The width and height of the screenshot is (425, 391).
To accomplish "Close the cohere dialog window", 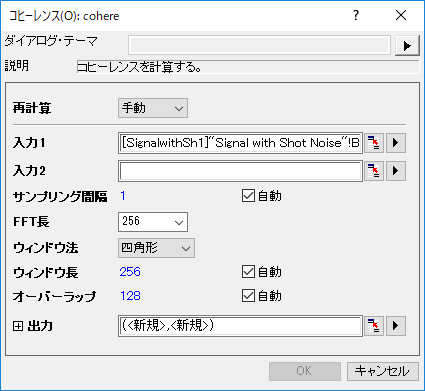I will coord(401,15).
